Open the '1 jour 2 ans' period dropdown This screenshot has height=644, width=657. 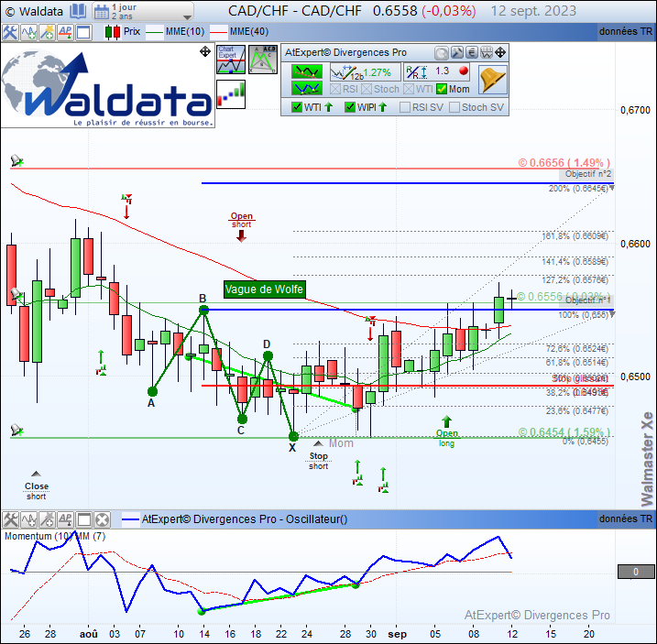click(143, 11)
